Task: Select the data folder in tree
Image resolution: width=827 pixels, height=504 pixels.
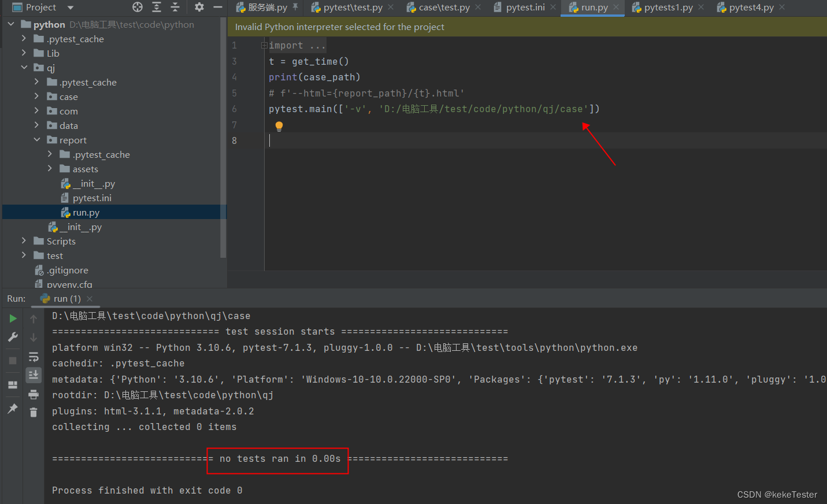Action: tap(68, 125)
